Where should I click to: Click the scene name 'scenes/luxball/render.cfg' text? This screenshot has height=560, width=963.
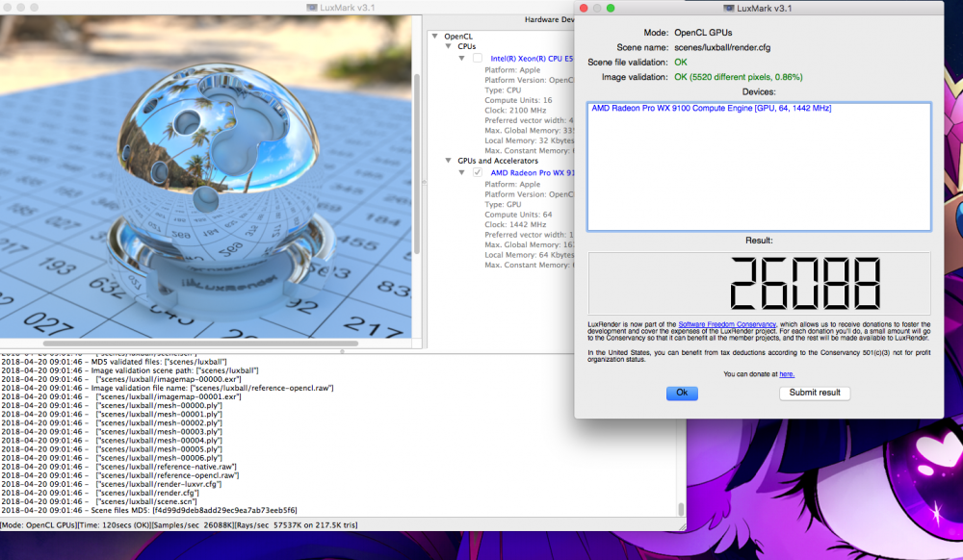pos(722,47)
